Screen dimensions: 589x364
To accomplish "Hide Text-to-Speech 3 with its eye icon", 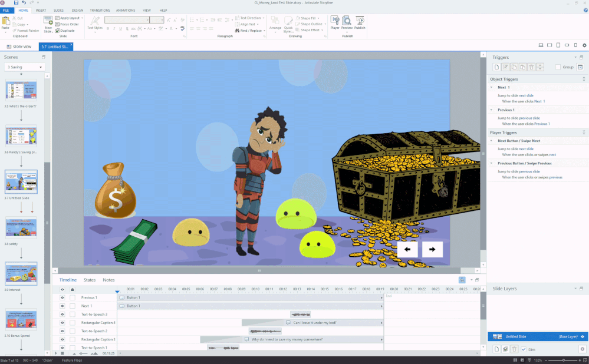I will [62, 314].
